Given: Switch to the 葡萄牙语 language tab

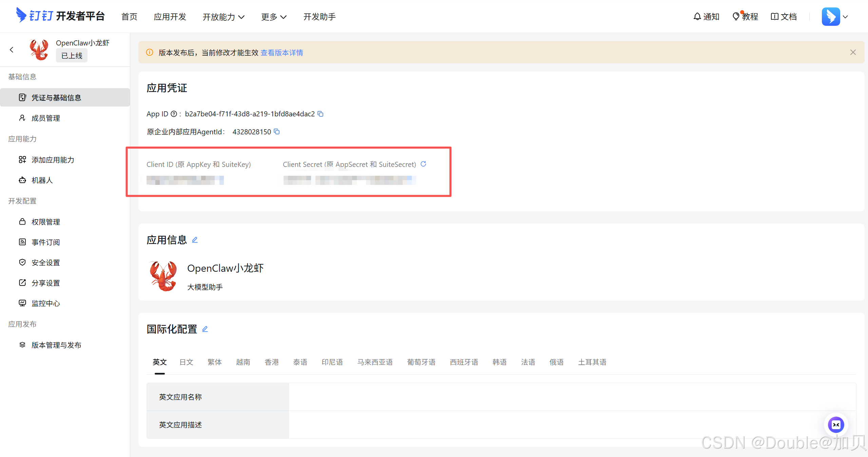Looking at the screenshot, I should coord(421,362).
